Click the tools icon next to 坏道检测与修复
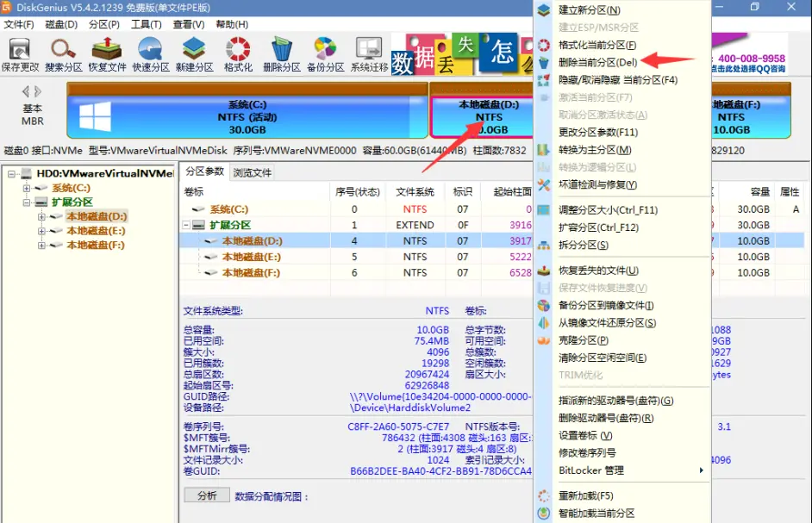This screenshot has height=523, width=812. pos(543,185)
